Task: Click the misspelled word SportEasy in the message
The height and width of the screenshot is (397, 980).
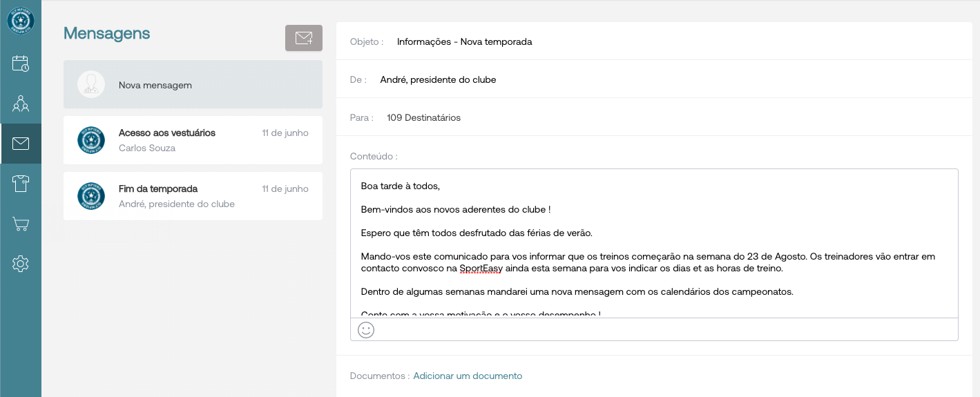Action: tap(482, 269)
